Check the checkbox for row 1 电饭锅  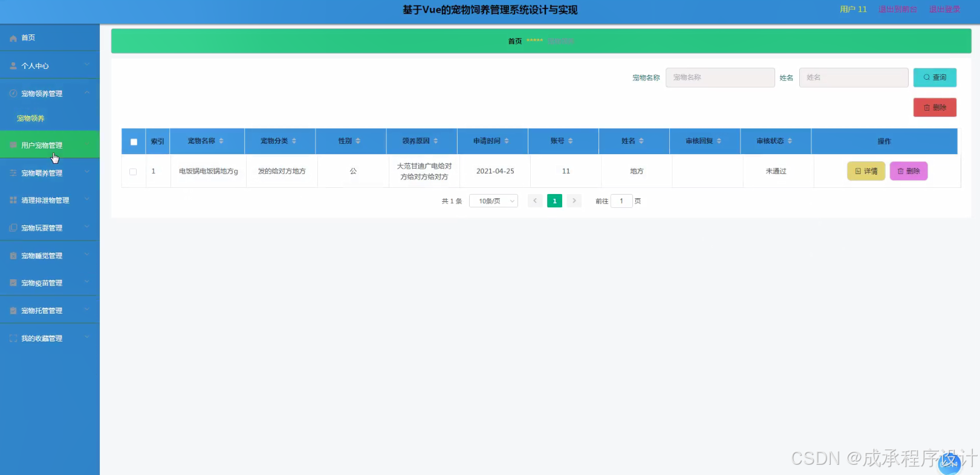(133, 172)
